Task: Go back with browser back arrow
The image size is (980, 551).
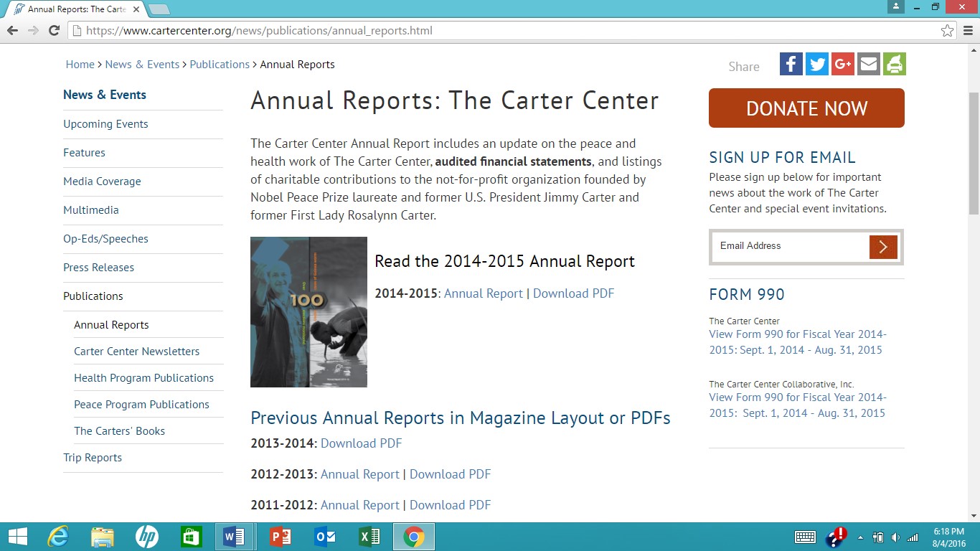Action: [12, 30]
